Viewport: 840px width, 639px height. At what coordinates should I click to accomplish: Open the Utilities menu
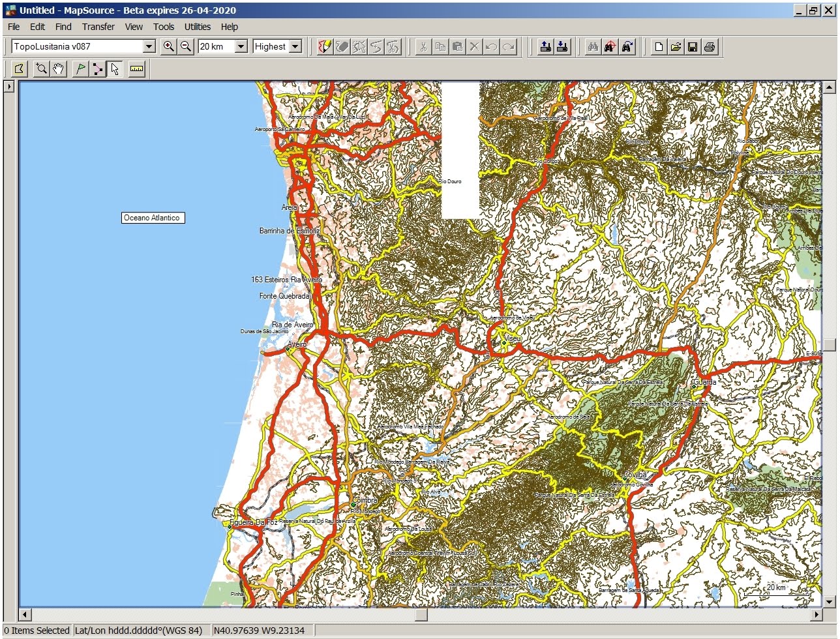[197, 27]
